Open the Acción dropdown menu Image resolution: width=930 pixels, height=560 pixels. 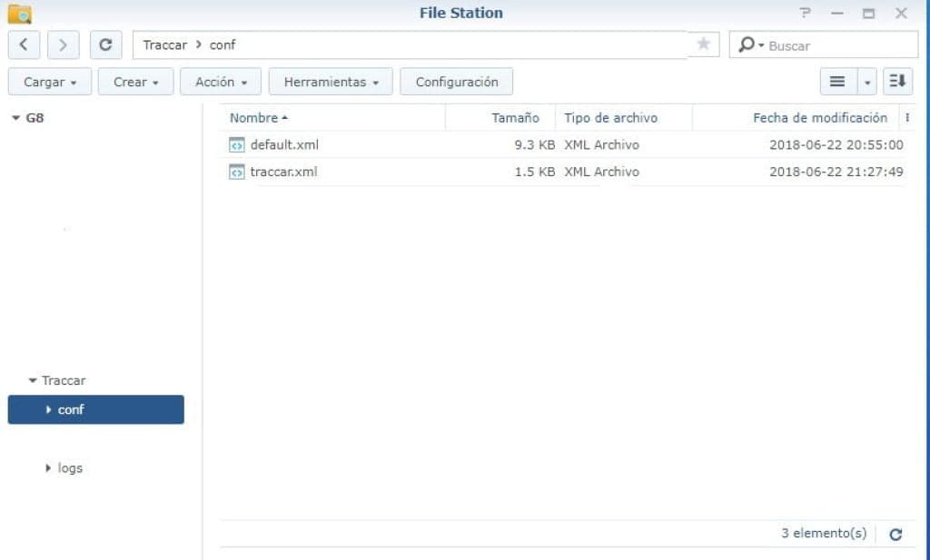[x=221, y=82]
